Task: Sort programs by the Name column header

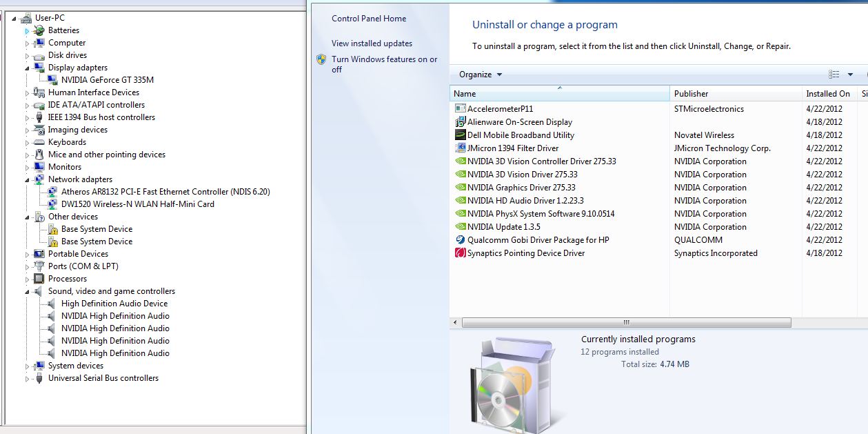Action: [559, 94]
